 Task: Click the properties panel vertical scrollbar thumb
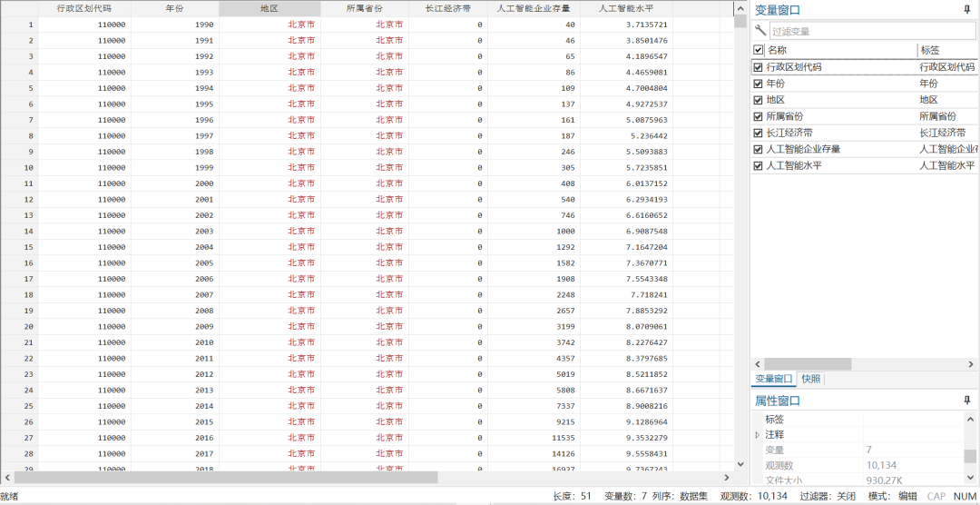(x=970, y=456)
